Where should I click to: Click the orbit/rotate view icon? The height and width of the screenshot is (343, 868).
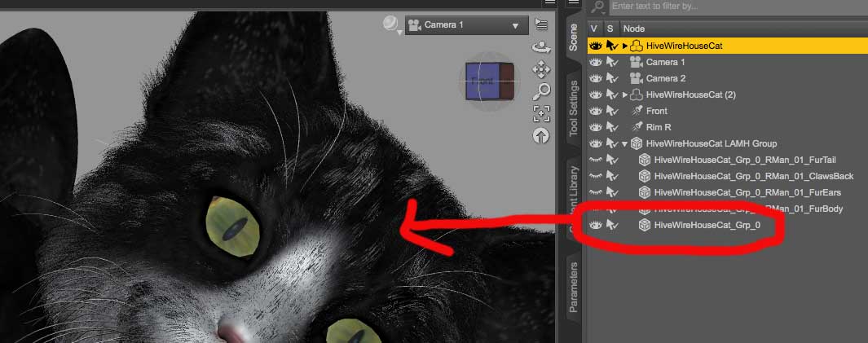540,48
